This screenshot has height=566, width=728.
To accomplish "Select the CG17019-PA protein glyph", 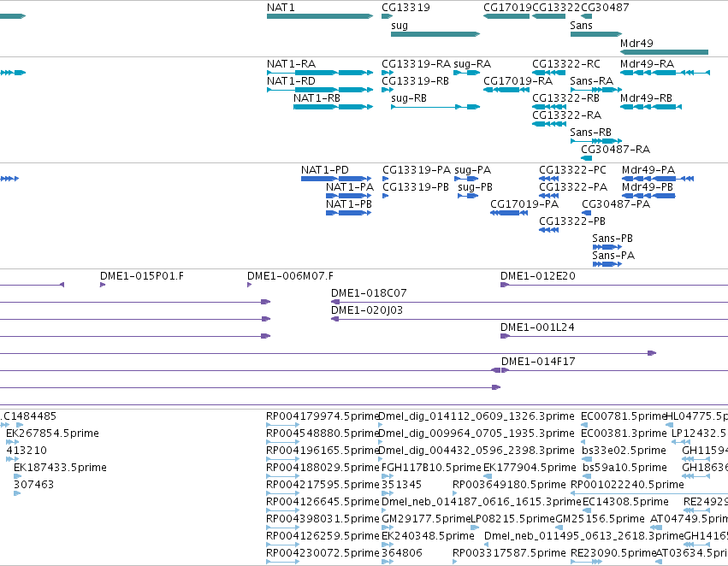I will [509, 213].
